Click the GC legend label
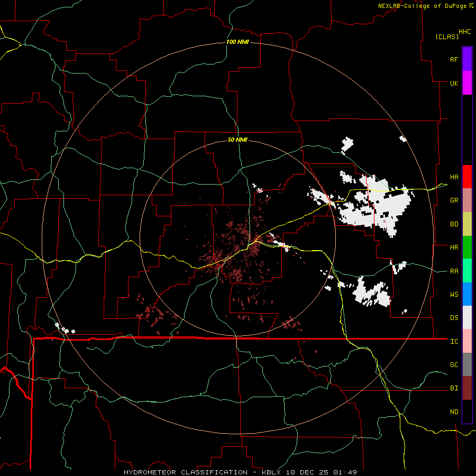The image size is (476, 476). coord(454,365)
